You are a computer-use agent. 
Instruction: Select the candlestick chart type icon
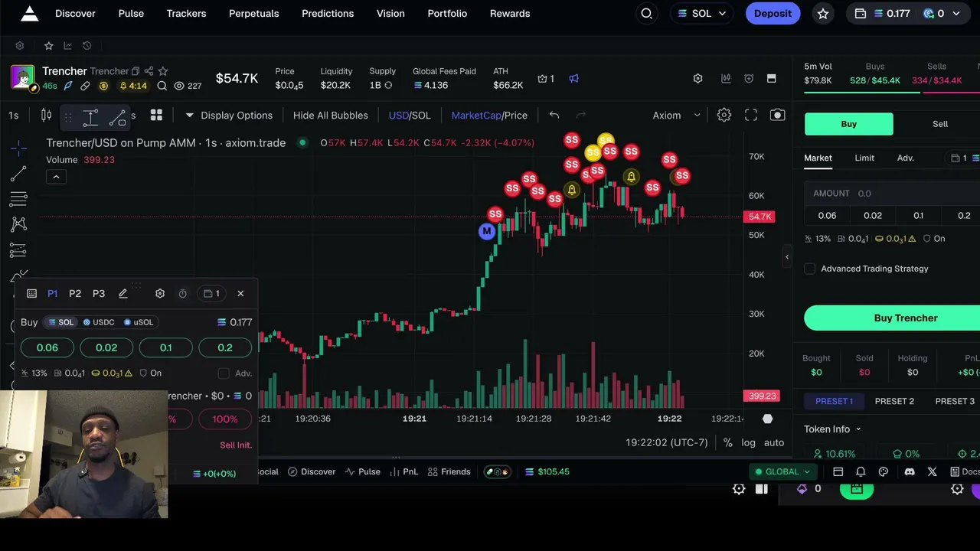46,116
